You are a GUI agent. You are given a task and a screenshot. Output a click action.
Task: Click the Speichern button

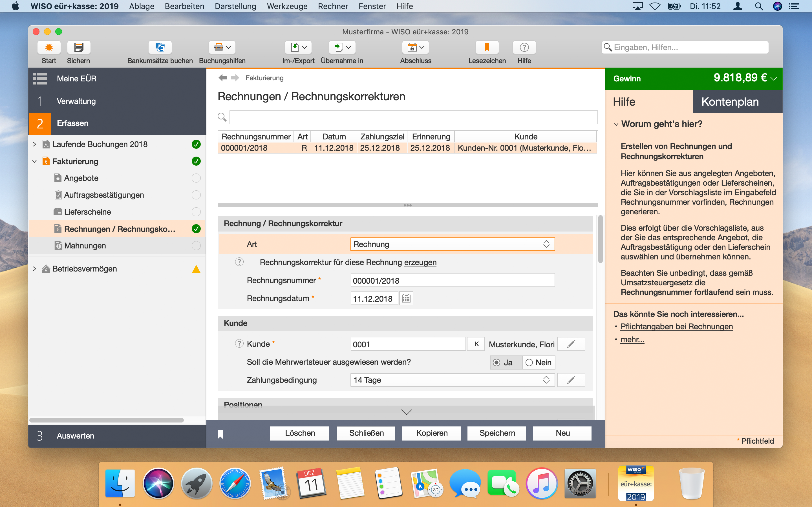[x=497, y=433]
